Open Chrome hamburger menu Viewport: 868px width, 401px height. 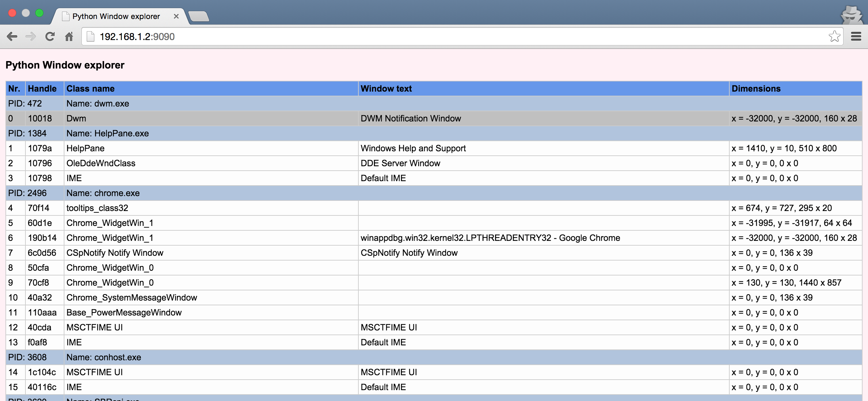click(856, 36)
